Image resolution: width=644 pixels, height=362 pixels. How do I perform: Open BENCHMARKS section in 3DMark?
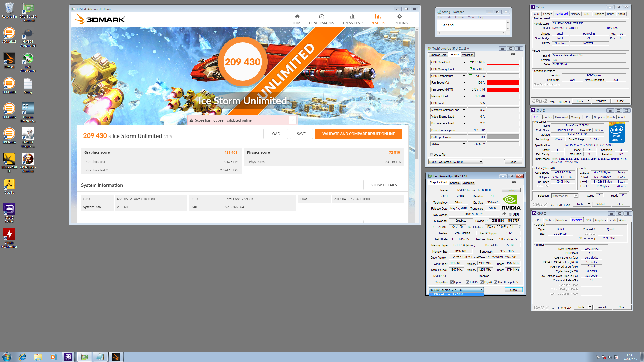coord(321,20)
